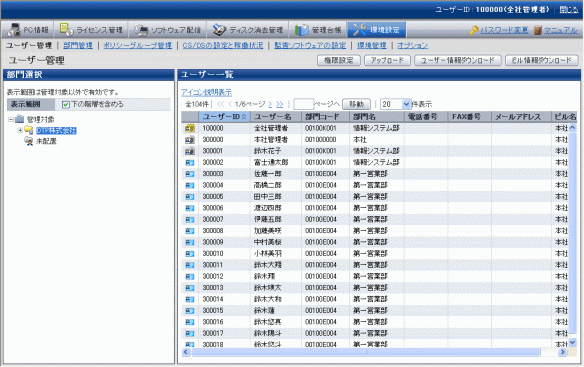Click ユーザー情報ダウンロード button
This screenshot has height=367, width=584.
click(458, 60)
